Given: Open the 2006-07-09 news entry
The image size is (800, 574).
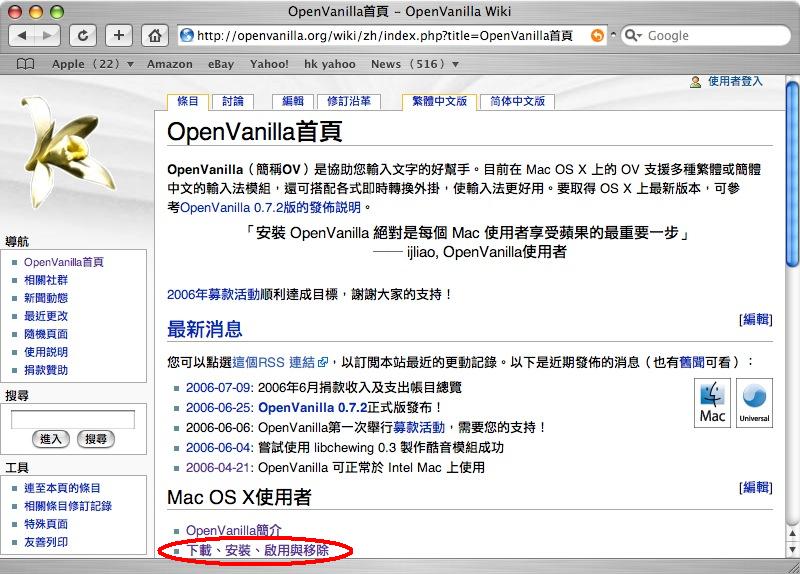Looking at the screenshot, I should point(219,387).
